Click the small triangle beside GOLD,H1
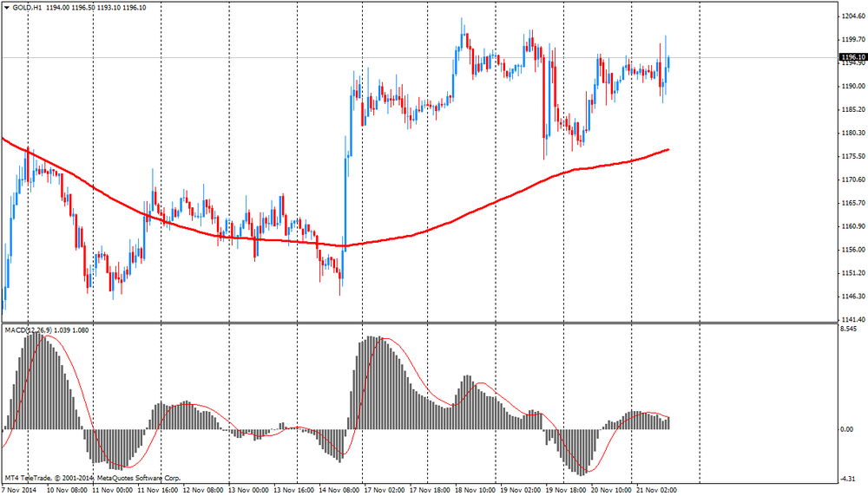The width and height of the screenshot is (868, 496). point(7,8)
